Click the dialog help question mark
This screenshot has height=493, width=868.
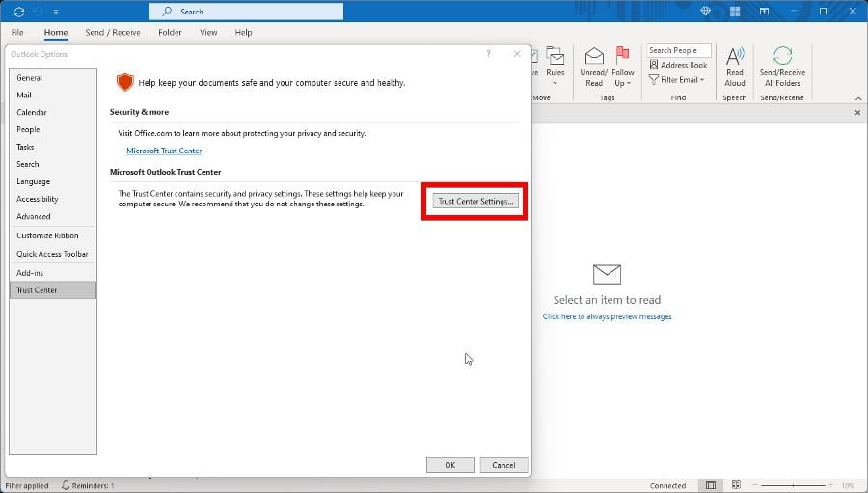click(488, 54)
